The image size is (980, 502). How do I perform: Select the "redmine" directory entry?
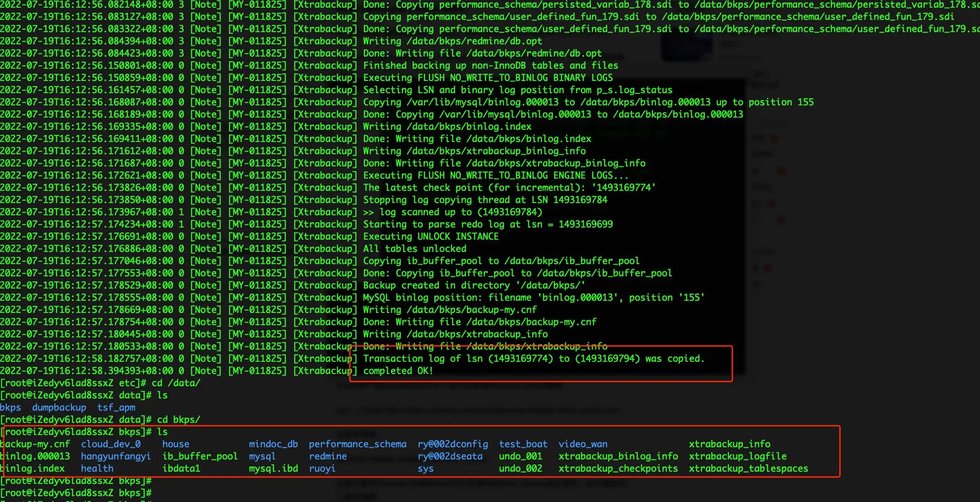click(x=328, y=456)
